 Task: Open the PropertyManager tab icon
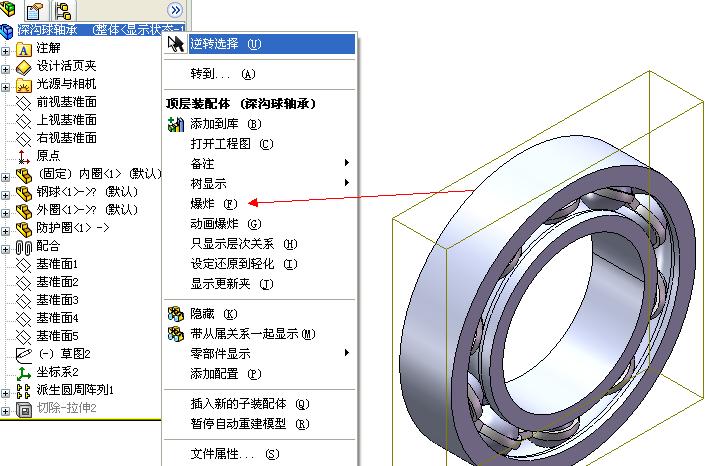35,10
